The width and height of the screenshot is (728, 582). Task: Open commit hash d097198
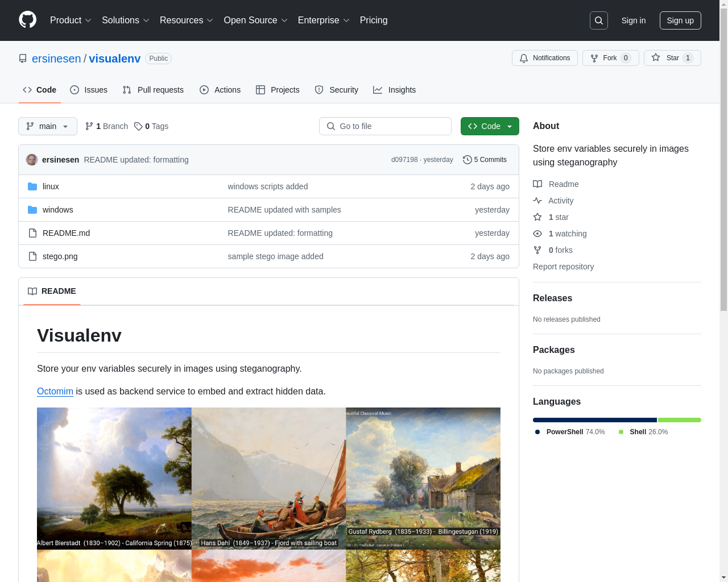pos(404,160)
